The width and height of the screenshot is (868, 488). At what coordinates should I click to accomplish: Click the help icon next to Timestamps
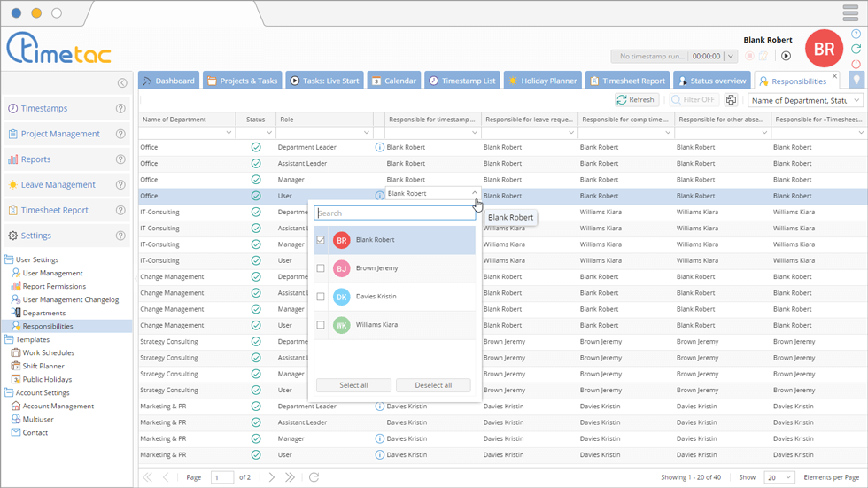pos(120,109)
